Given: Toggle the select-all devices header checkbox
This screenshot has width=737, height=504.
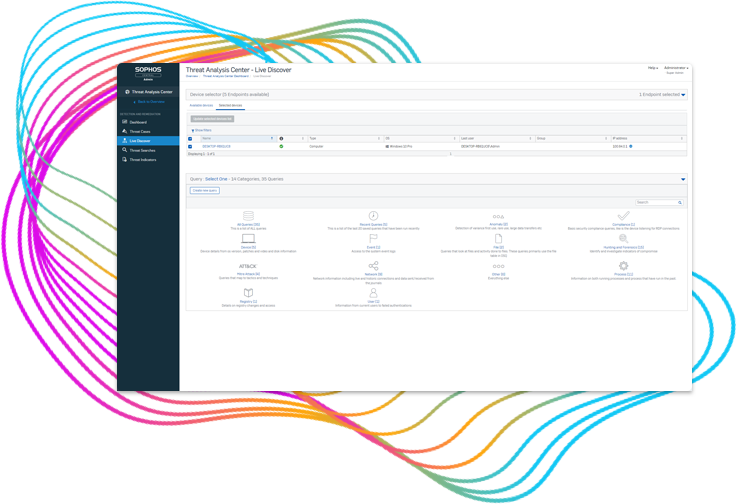Looking at the screenshot, I should [191, 138].
